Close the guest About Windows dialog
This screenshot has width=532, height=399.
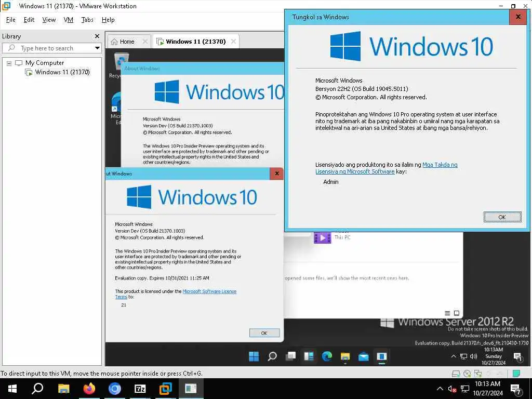tap(276, 174)
